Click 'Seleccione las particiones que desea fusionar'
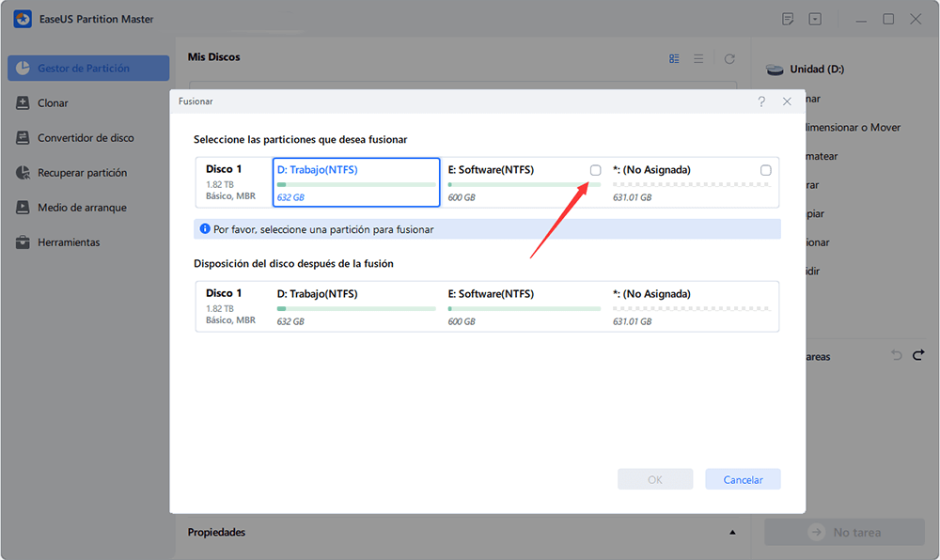The image size is (940, 560). click(x=301, y=140)
